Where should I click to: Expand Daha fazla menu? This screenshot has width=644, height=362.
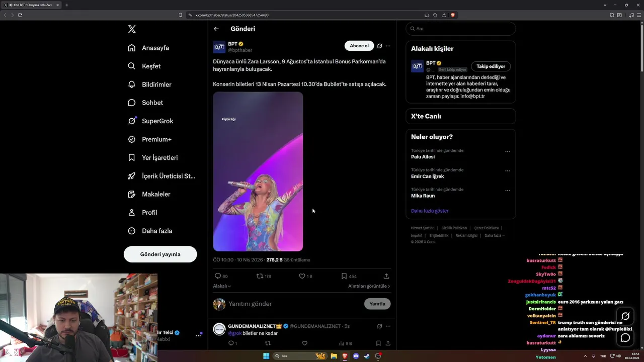coord(150,231)
